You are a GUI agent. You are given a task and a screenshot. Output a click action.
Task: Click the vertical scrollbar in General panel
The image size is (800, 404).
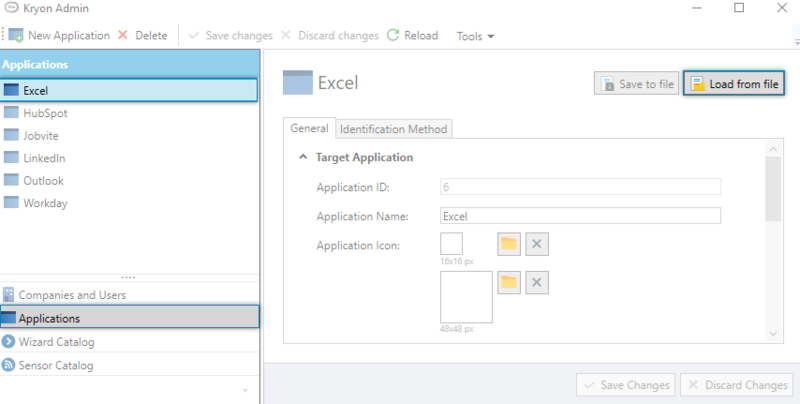pos(772,190)
